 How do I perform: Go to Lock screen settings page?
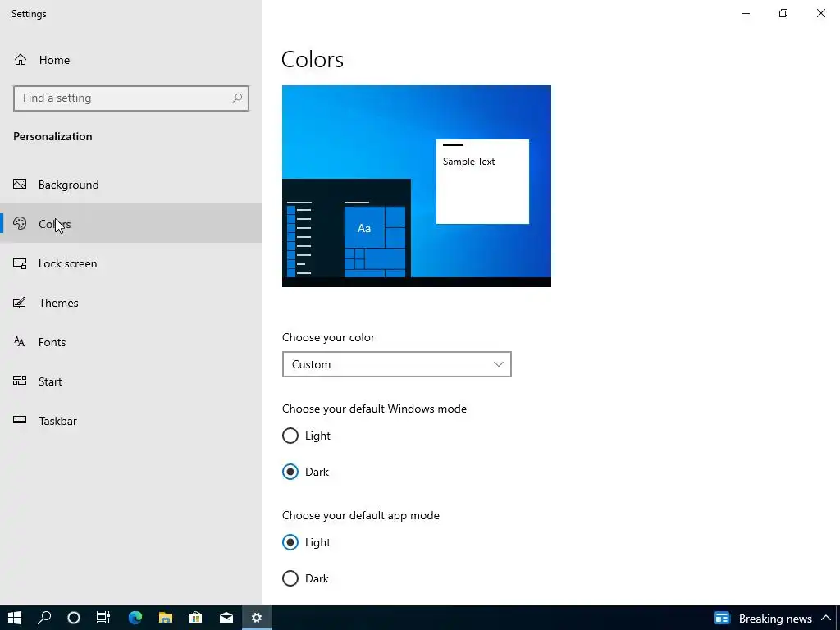pyautogui.click(x=131, y=263)
